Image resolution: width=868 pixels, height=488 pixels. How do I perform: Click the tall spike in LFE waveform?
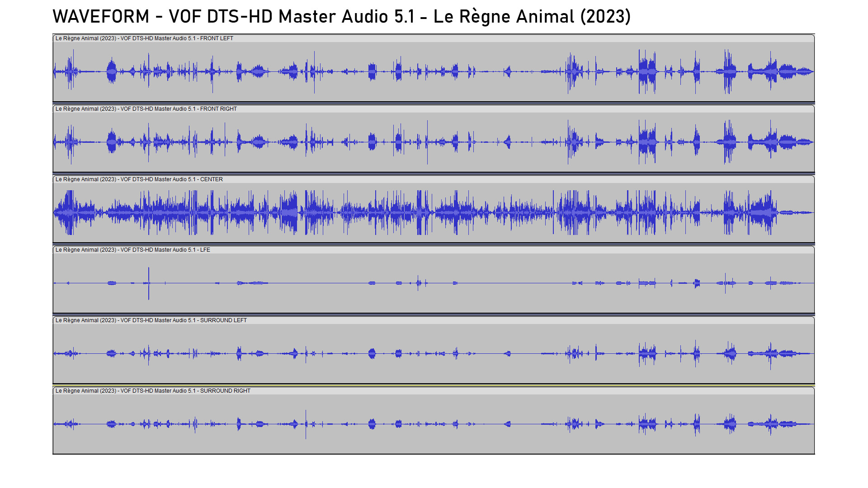click(149, 283)
